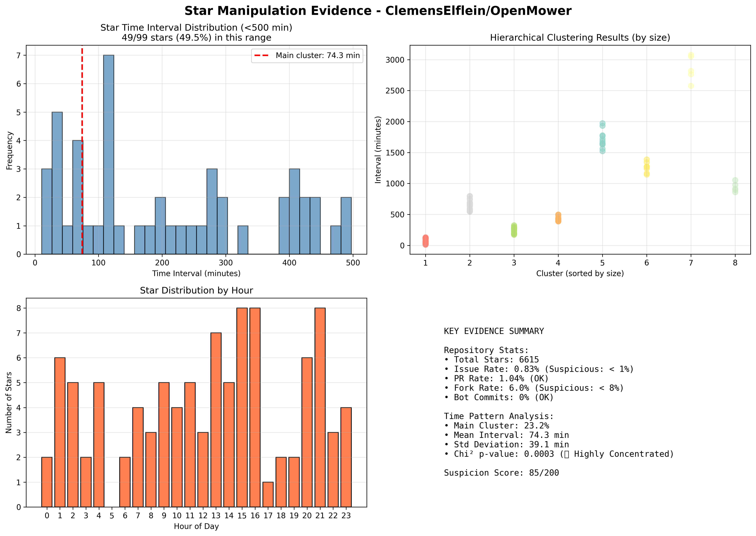Select the 'Frequency' y-axis label
The height and width of the screenshot is (536, 756).
click(x=9, y=151)
